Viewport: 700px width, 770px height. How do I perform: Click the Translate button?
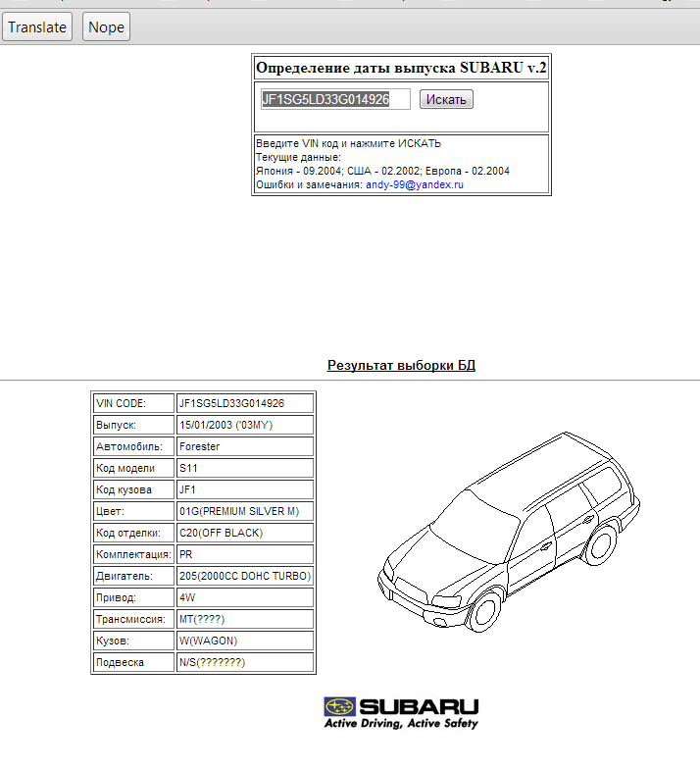37,27
